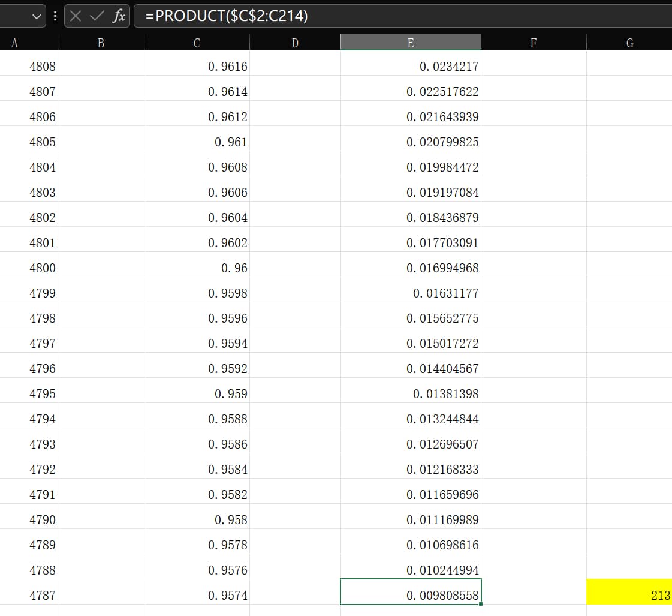Select column F header
The height and width of the screenshot is (616, 672).
pos(534,42)
